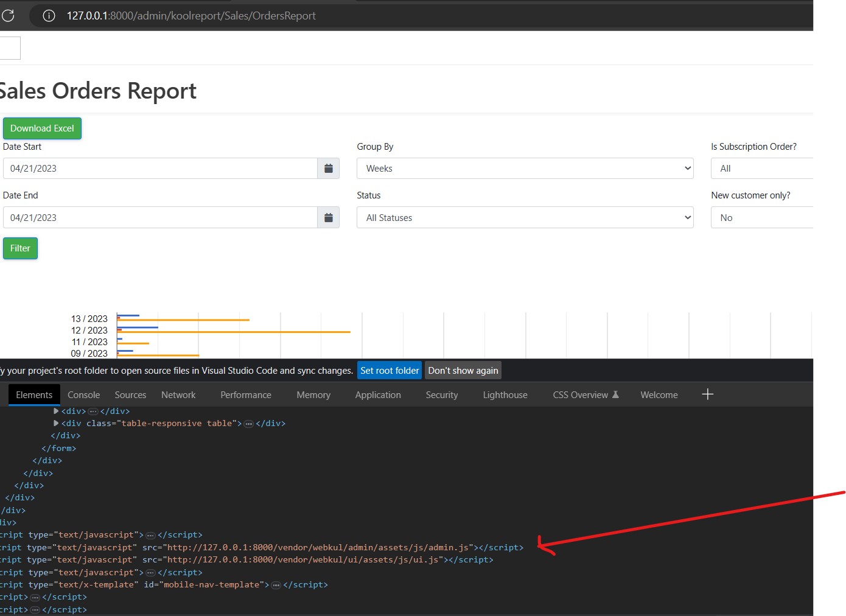846x616 pixels.
Task: Switch to the Console tab
Action: [83, 394]
